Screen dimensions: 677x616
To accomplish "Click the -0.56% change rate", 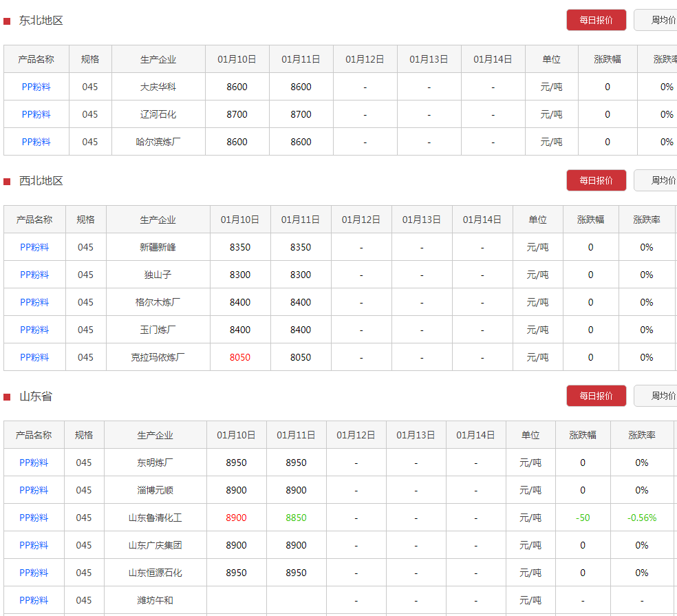I will point(642,518).
